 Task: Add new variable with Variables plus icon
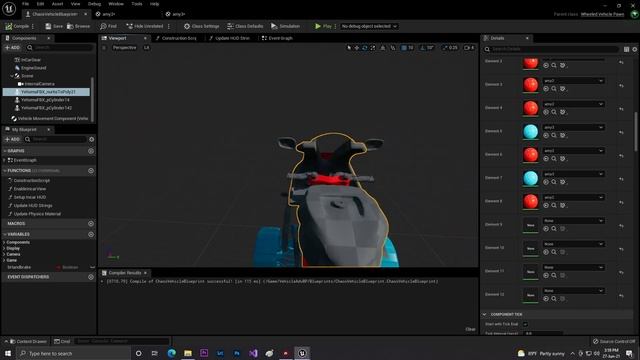(x=91, y=234)
